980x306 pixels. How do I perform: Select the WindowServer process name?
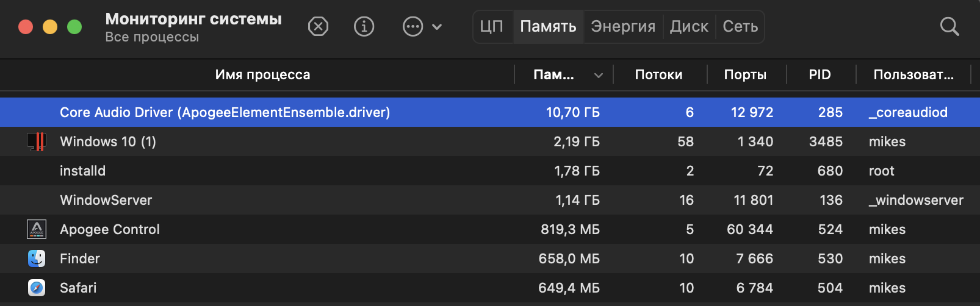pyautogui.click(x=106, y=200)
